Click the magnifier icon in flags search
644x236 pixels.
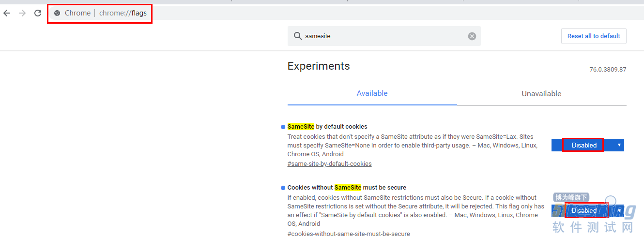297,36
